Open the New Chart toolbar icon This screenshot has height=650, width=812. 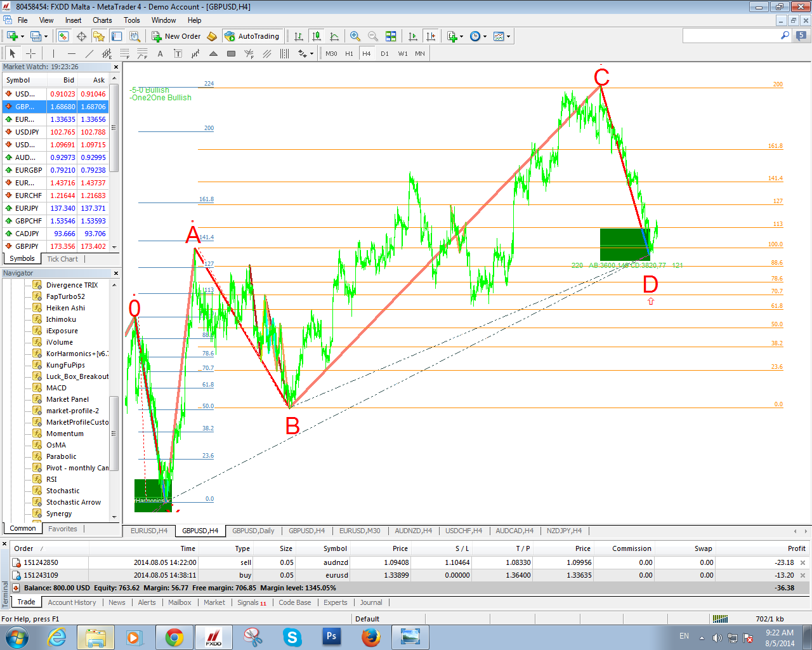click(11, 36)
